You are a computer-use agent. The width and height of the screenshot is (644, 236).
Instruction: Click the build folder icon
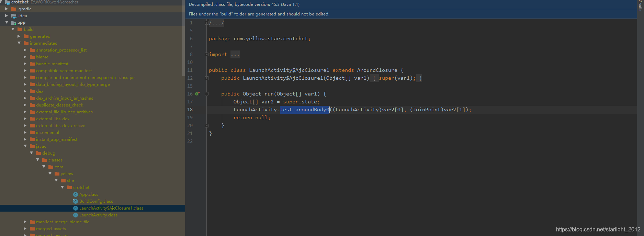point(20,30)
